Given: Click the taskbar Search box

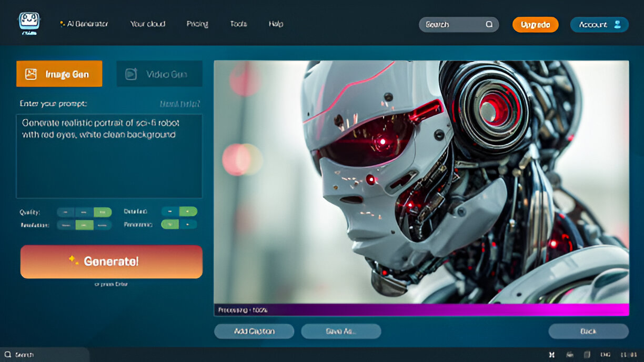Looking at the screenshot, I should (45, 355).
